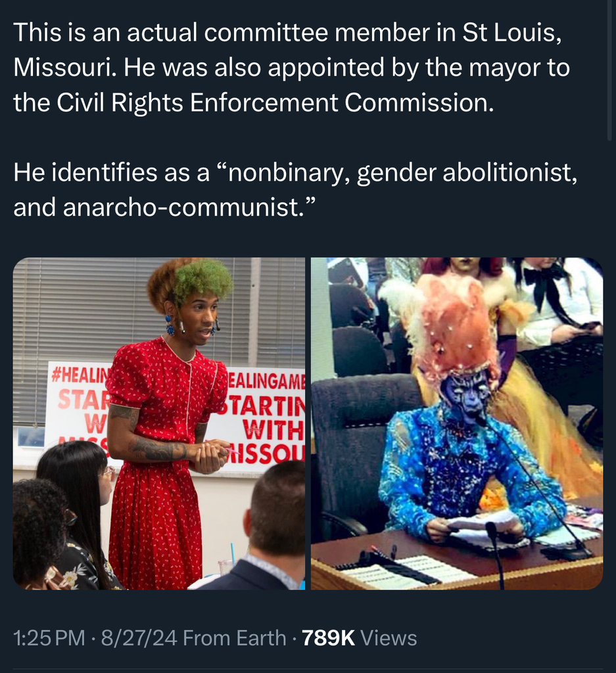
Task: Open the right photo showing the blue costume
Action: pos(457,424)
